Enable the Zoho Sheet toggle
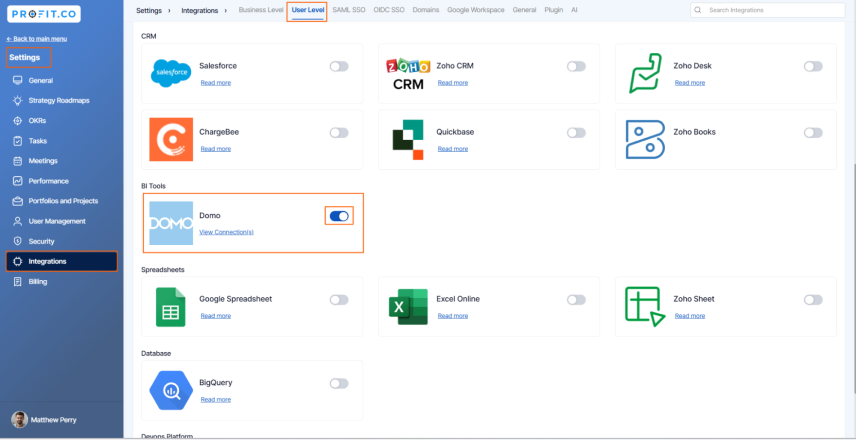This screenshot has width=856, height=440. click(x=813, y=300)
